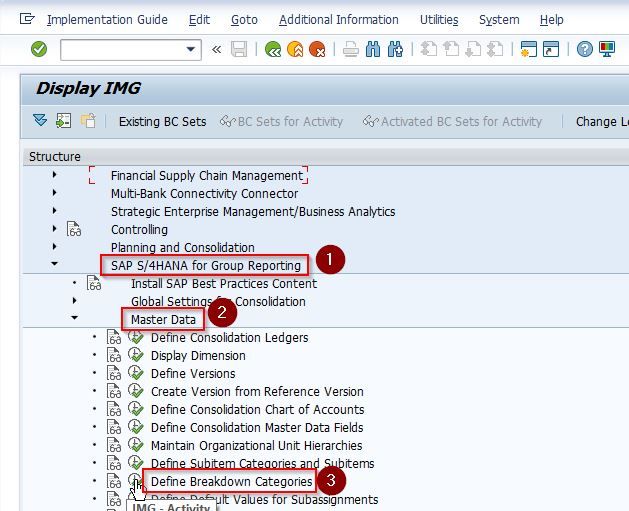Screen dimensions: 629x511
Task: Open the Help menu
Action: pos(552,20)
